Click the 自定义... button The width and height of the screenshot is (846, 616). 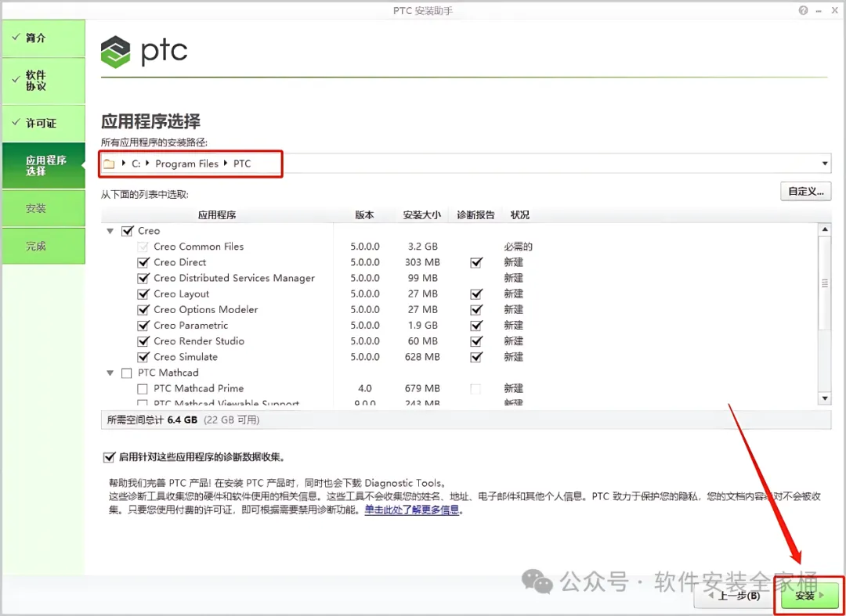(x=805, y=191)
